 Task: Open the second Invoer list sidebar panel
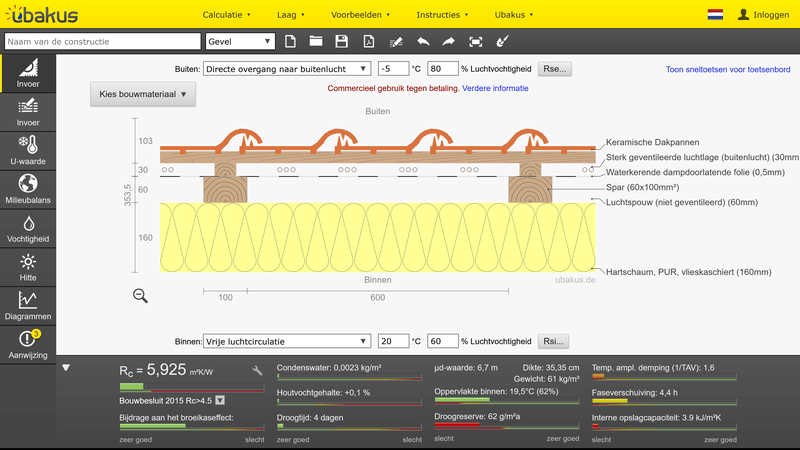tap(28, 112)
